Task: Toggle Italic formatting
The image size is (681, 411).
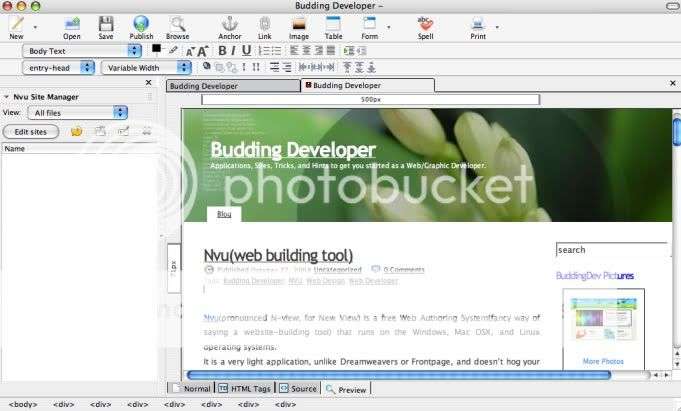Action: (x=233, y=51)
